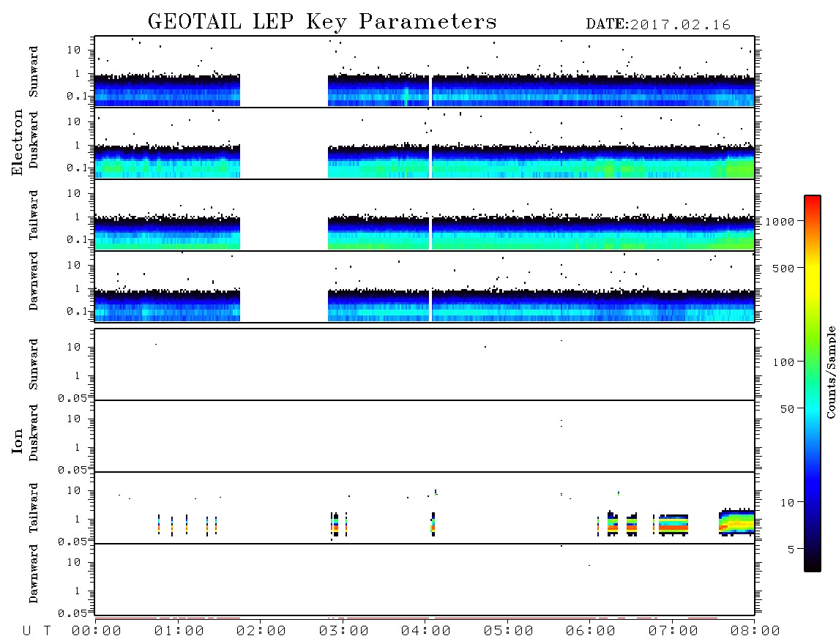Click the 02:00 time tick label
The height and width of the screenshot is (644, 836).
[x=261, y=632]
